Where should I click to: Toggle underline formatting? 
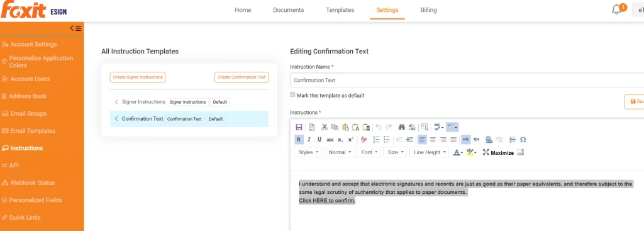pos(319,139)
